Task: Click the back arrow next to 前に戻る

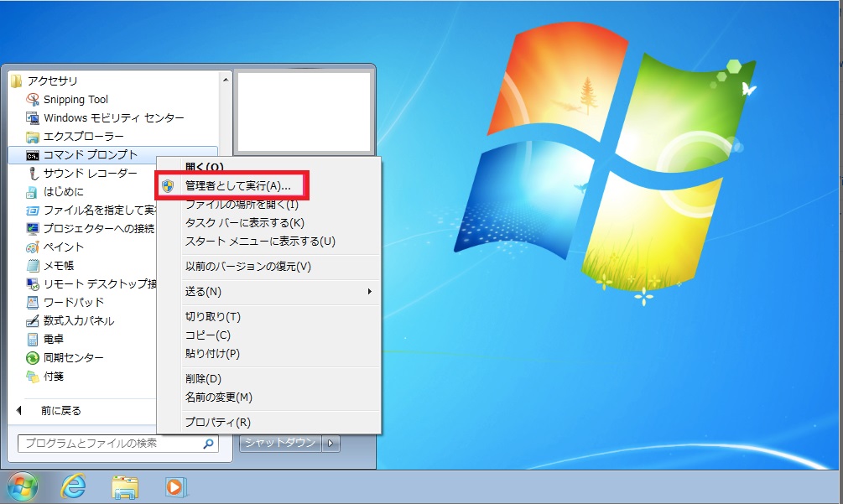Action: tap(19, 411)
